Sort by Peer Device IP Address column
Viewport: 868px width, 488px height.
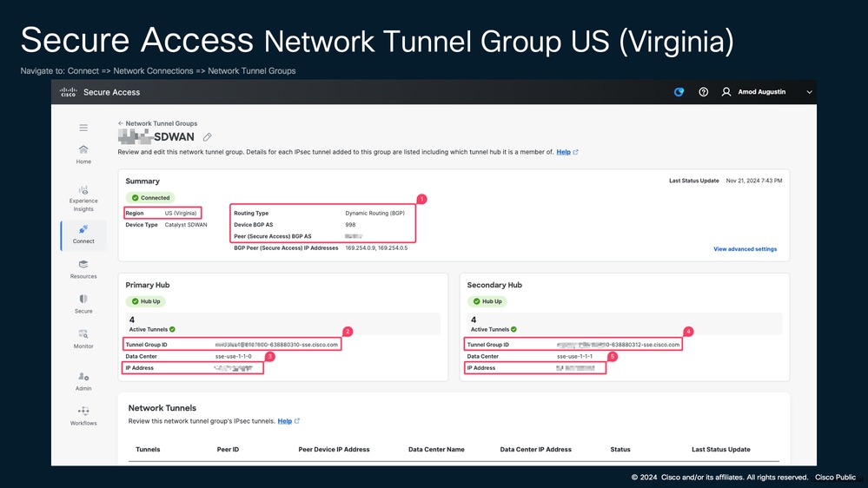(334, 449)
